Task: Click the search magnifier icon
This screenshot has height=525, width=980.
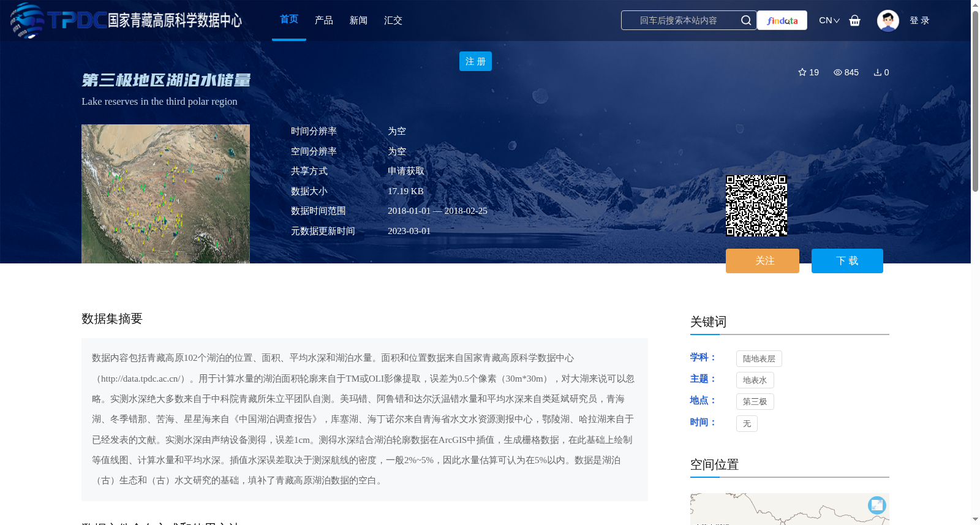Action: (x=746, y=20)
